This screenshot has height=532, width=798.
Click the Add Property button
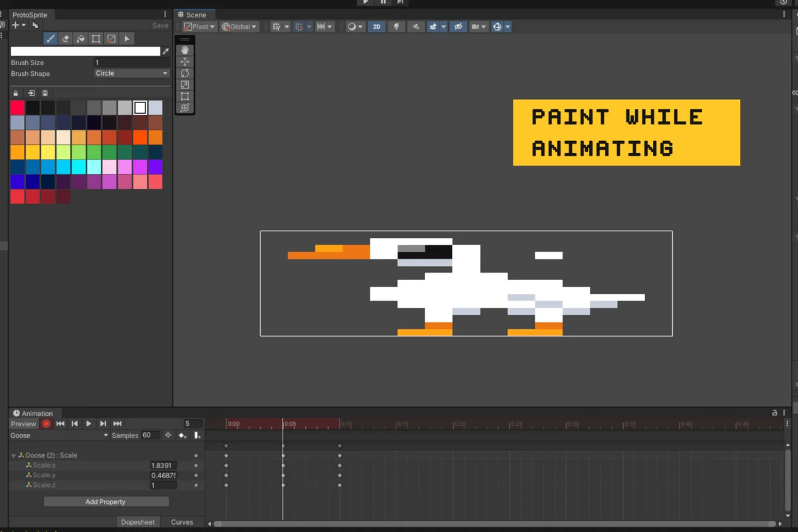[x=106, y=502]
